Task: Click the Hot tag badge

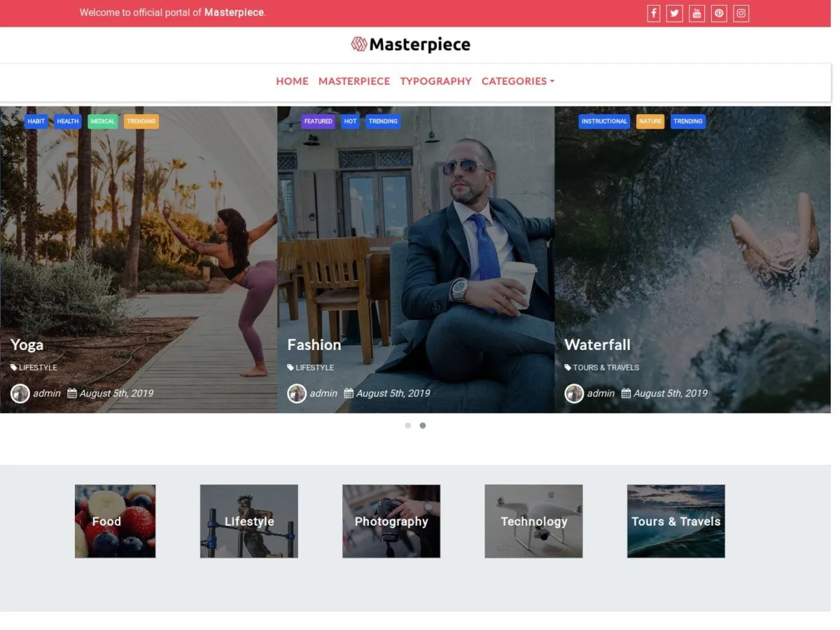Action: (351, 121)
